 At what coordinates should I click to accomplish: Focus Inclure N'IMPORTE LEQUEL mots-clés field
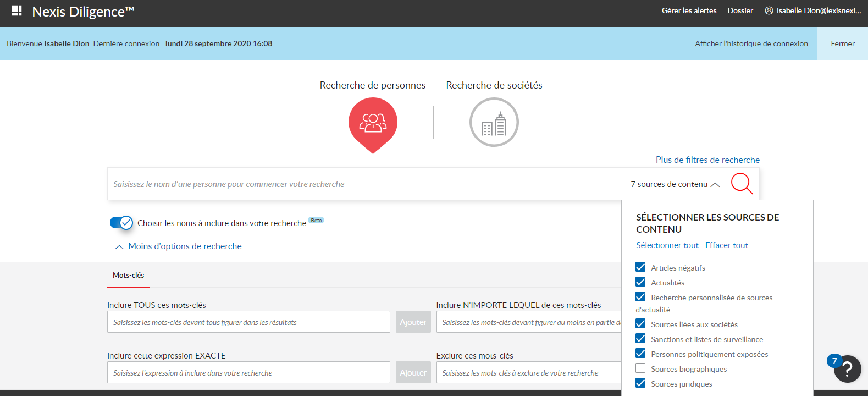(529, 322)
